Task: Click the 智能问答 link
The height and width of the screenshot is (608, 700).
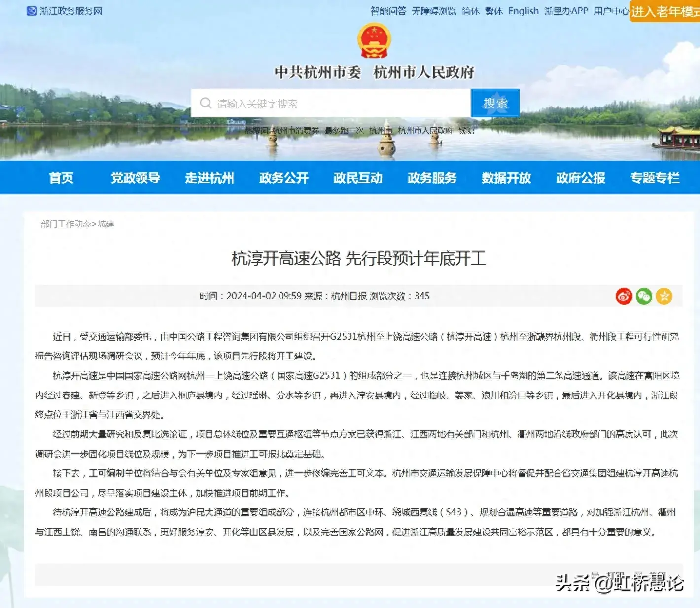Action: pyautogui.click(x=388, y=11)
